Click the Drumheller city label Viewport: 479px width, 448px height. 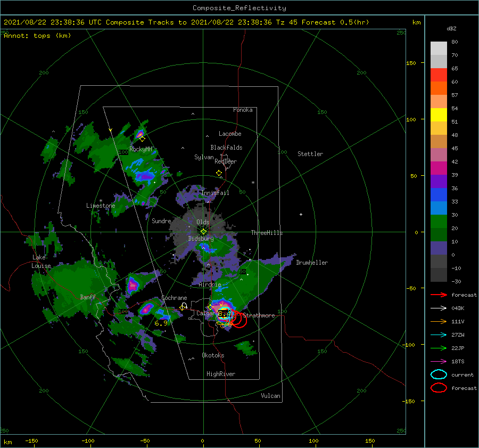click(312, 263)
